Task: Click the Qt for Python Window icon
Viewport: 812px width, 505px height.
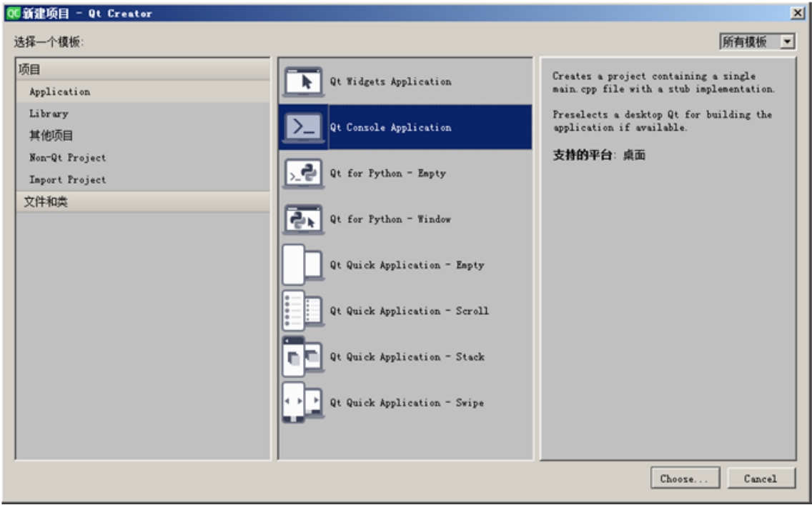Action: (304, 219)
